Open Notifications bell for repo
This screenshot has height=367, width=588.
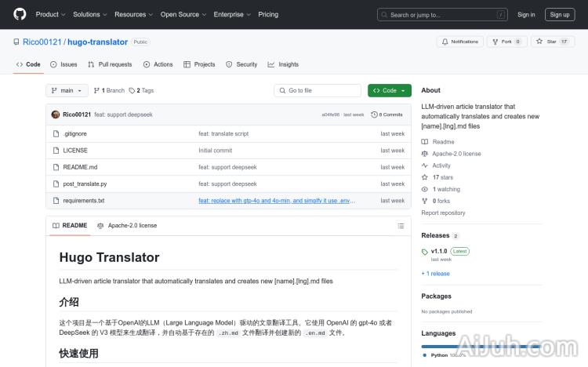point(459,42)
